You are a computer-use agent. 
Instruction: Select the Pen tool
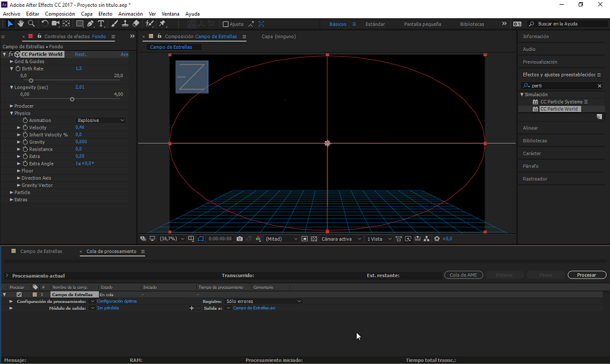90,24
